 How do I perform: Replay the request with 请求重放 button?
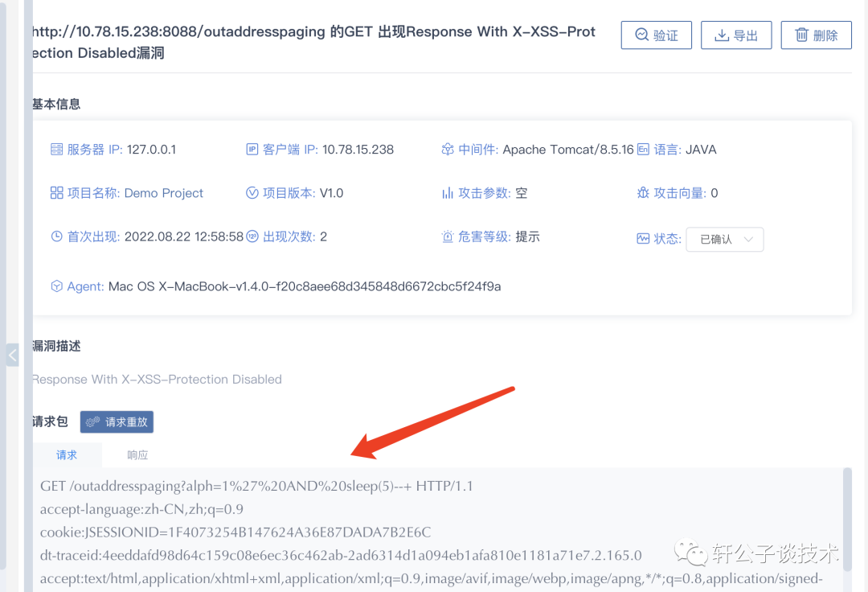tap(117, 422)
